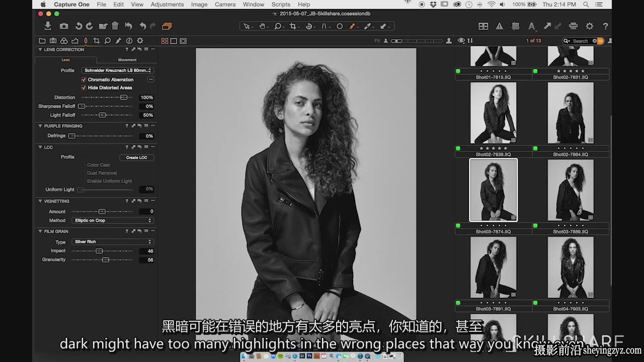This screenshot has height=362, width=644.
Task: Click green tag under Shot02-7839.IIQ
Action: 458,148
